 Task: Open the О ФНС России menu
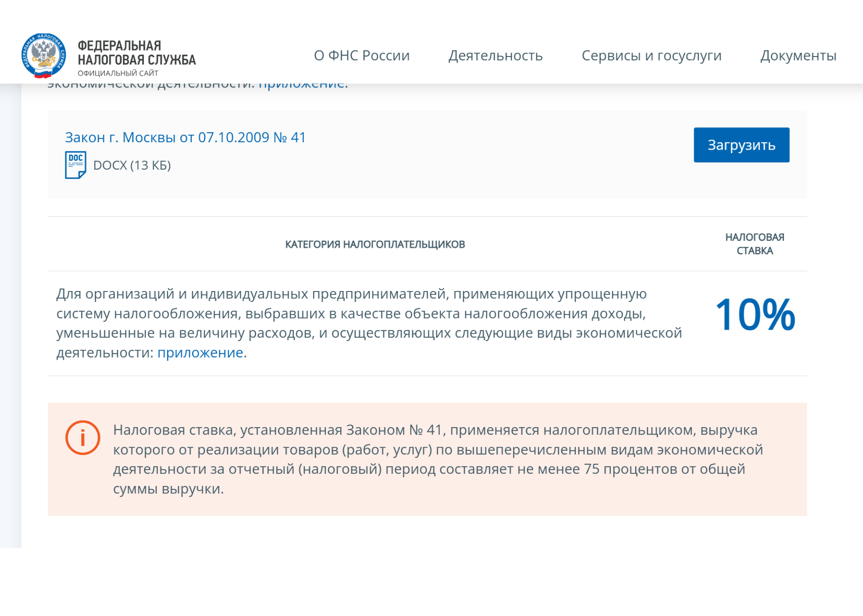(x=362, y=56)
